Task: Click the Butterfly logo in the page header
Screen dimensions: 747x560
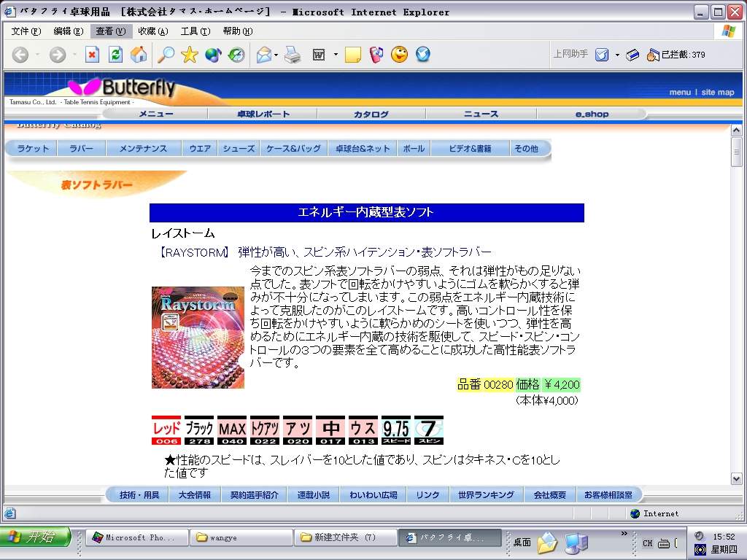Action: [x=122, y=87]
